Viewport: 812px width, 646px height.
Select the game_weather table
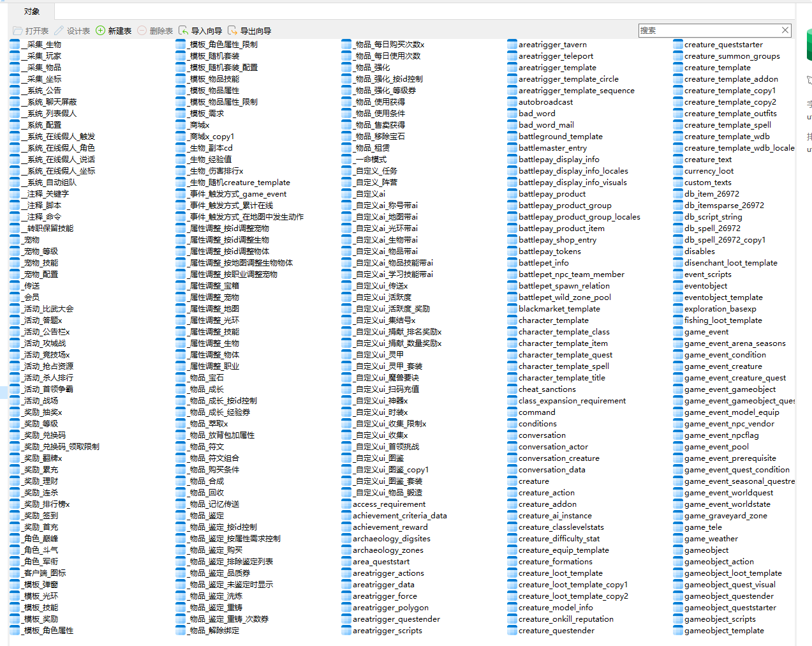point(711,539)
